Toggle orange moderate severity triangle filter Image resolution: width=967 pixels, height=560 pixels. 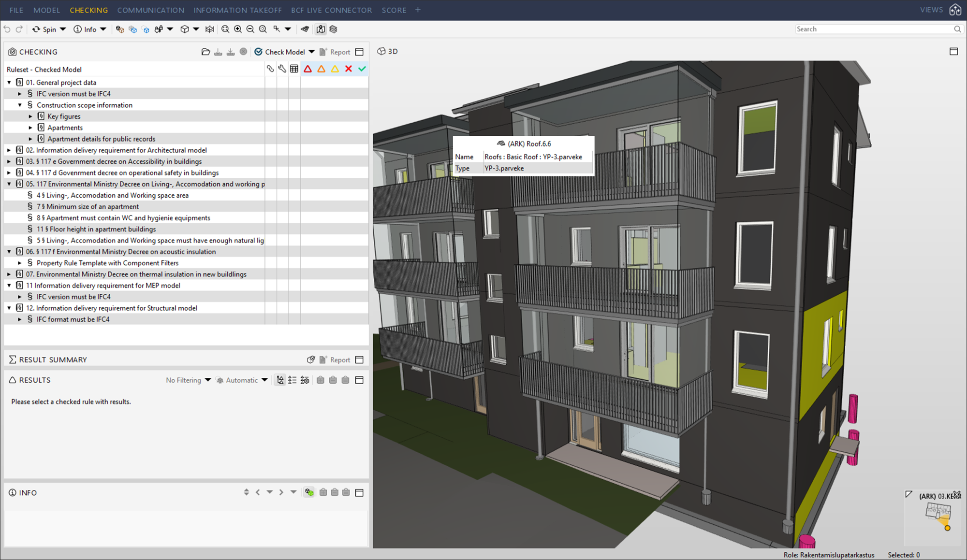click(322, 69)
